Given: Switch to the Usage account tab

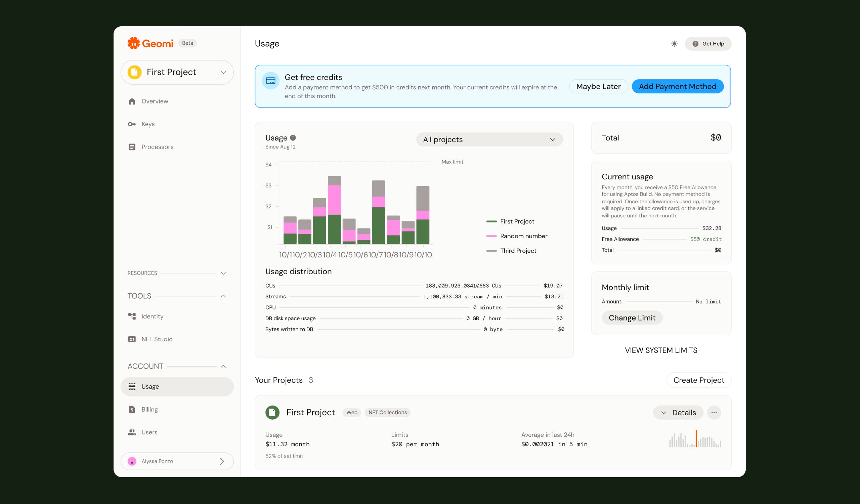Looking at the screenshot, I should pyautogui.click(x=149, y=386).
